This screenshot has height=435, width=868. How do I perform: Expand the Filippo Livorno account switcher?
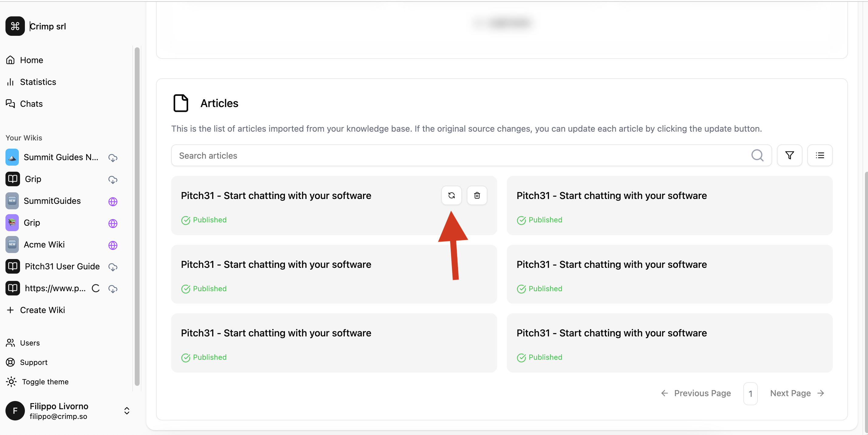click(x=127, y=411)
